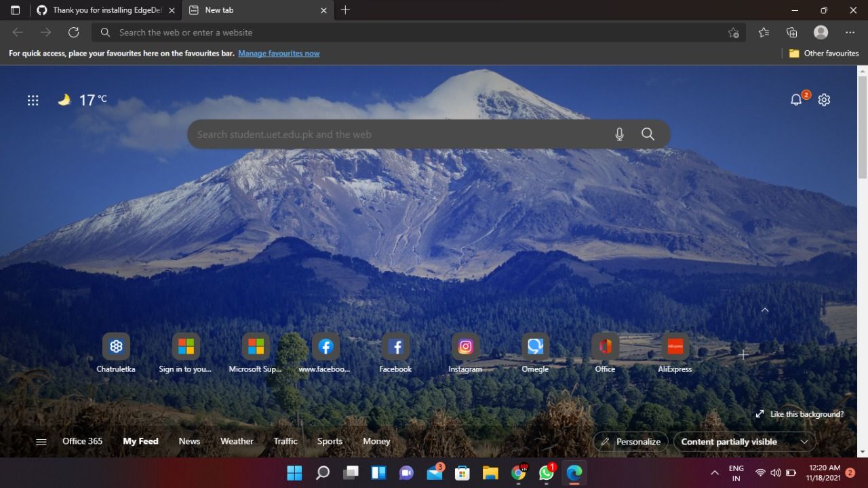Image resolution: width=868 pixels, height=488 pixels.
Task: Open the Instagram quick link shortcut
Action: click(x=465, y=346)
